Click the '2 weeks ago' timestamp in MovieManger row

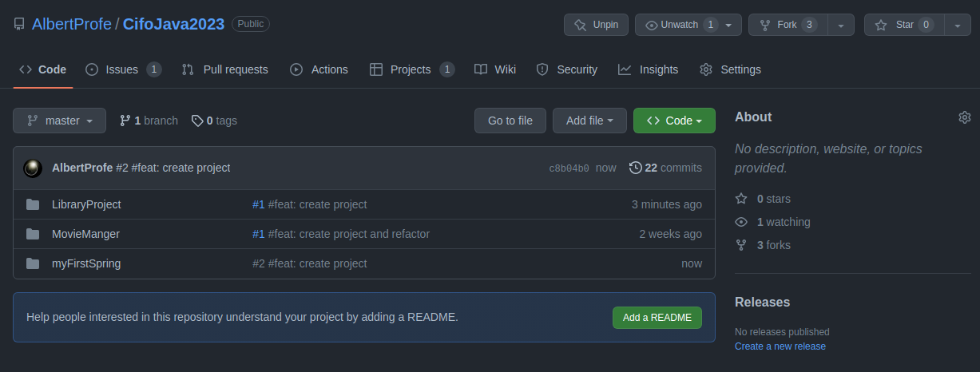tap(671, 234)
